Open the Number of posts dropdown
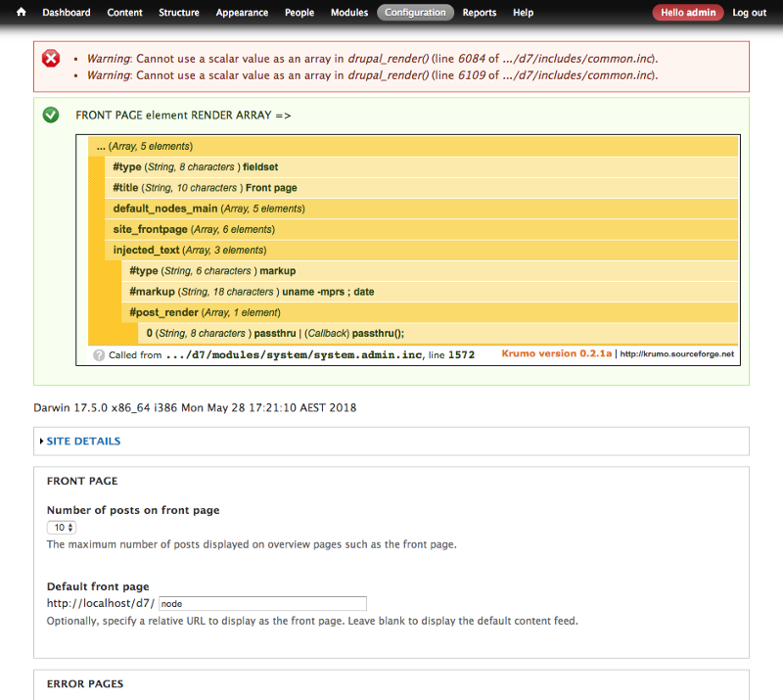Image resolution: width=783 pixels, height=700 pixels. pyautogui.click(x=62, y=527)
